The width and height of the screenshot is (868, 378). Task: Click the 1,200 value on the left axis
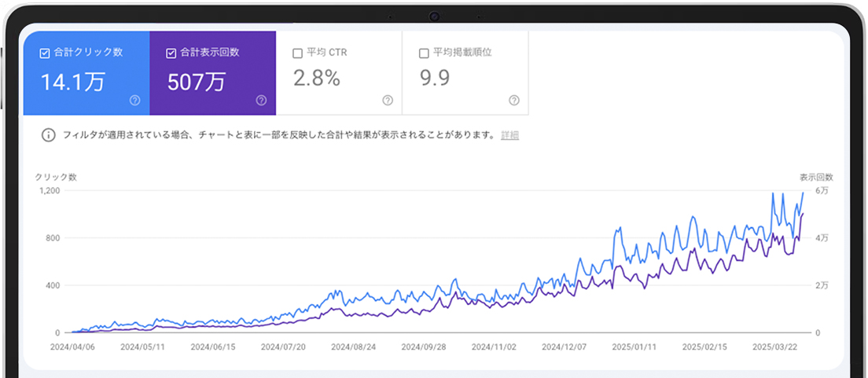pyautogui.click(x=50, y=191)
